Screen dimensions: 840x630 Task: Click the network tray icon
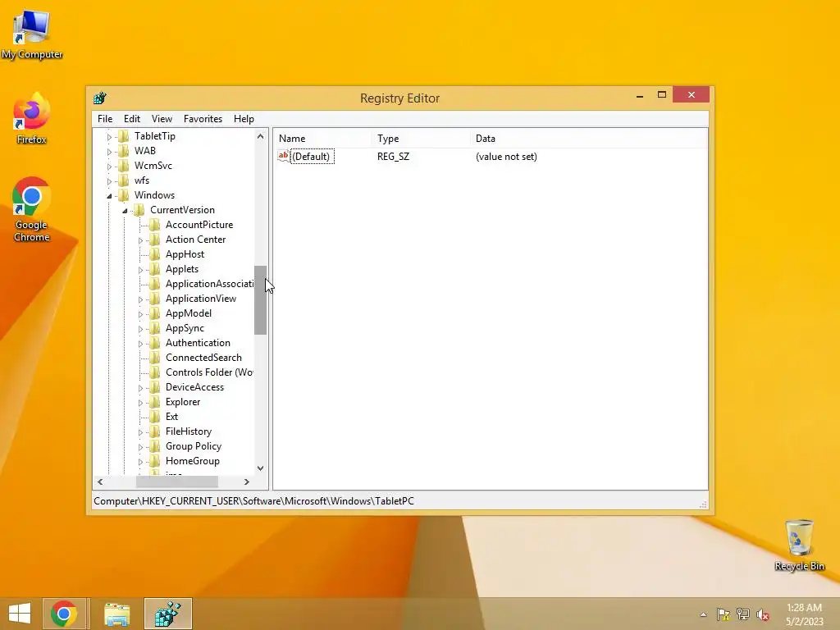tap(743, 614)
